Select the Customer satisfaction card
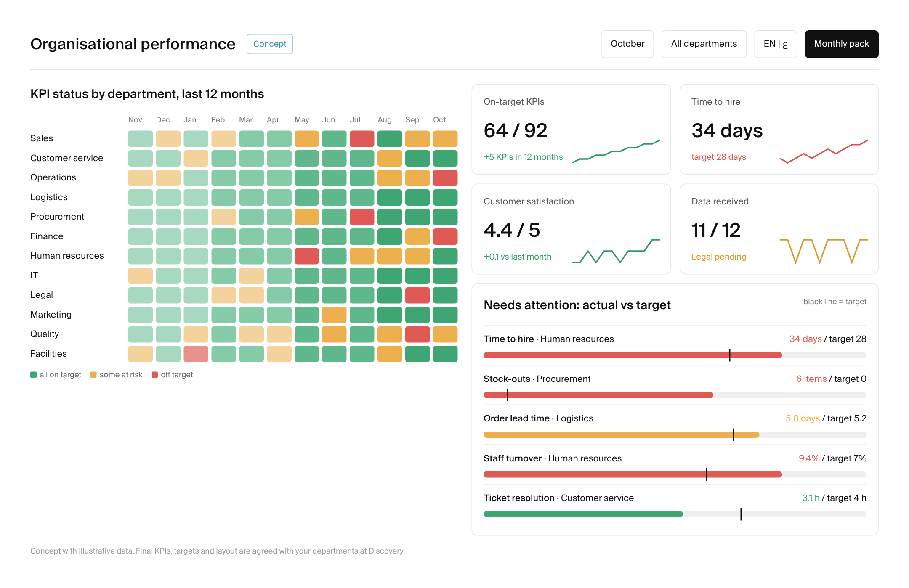 pyautogui.click(x=571, y=229)
